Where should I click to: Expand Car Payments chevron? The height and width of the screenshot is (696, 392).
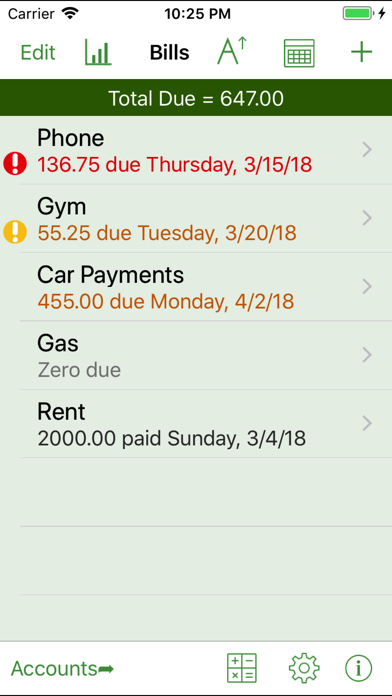click(367, 287)
